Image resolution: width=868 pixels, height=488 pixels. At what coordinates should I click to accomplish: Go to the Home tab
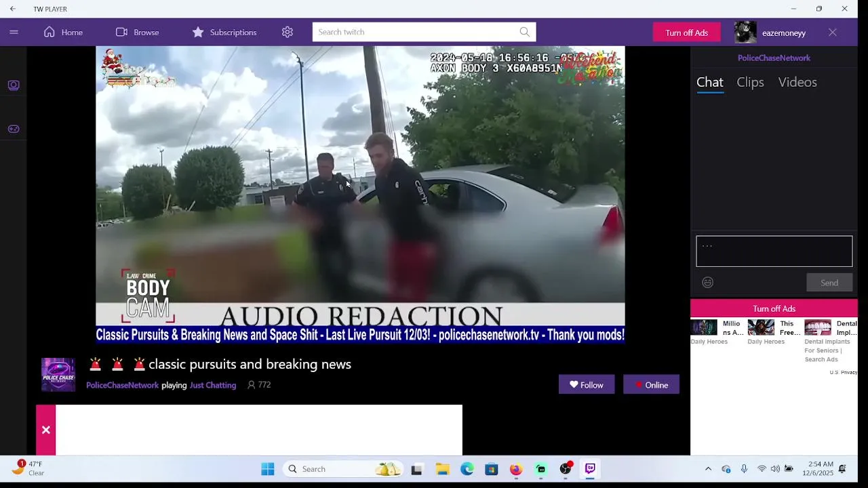coord(63,32)
